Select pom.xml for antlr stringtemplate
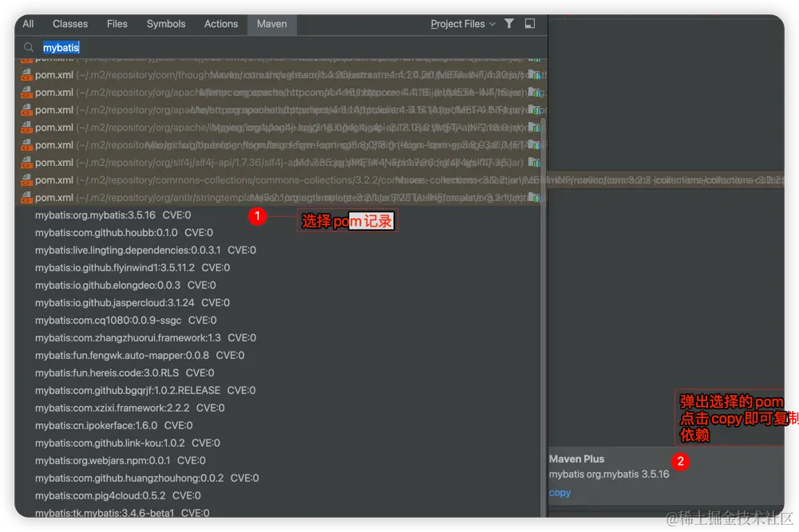 pyautogui.click(x=279, y=198)
